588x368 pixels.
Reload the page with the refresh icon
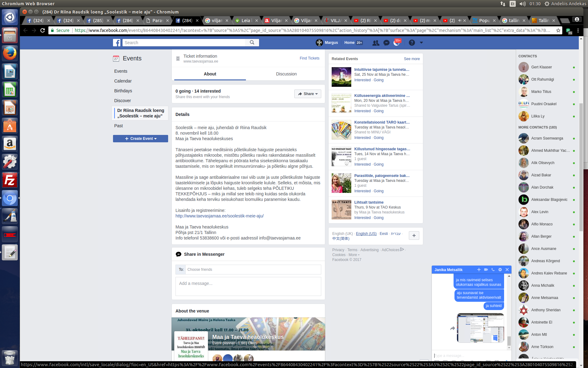43,30
